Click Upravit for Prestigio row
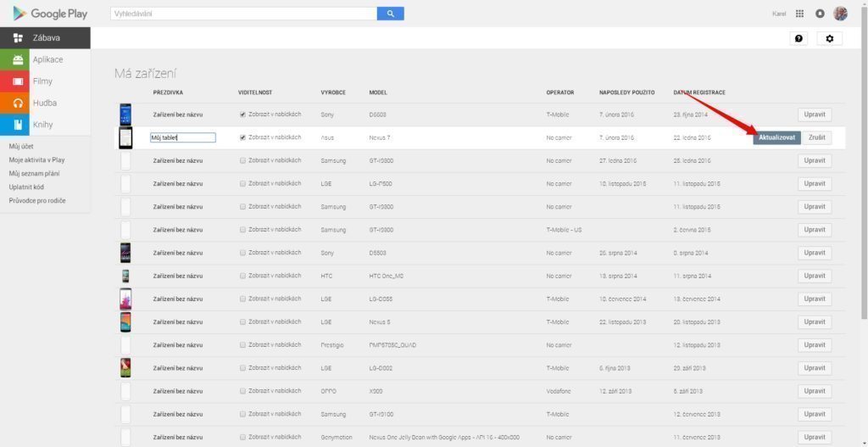The height and width of the screenshot is (447, 868). coord(815,344)
